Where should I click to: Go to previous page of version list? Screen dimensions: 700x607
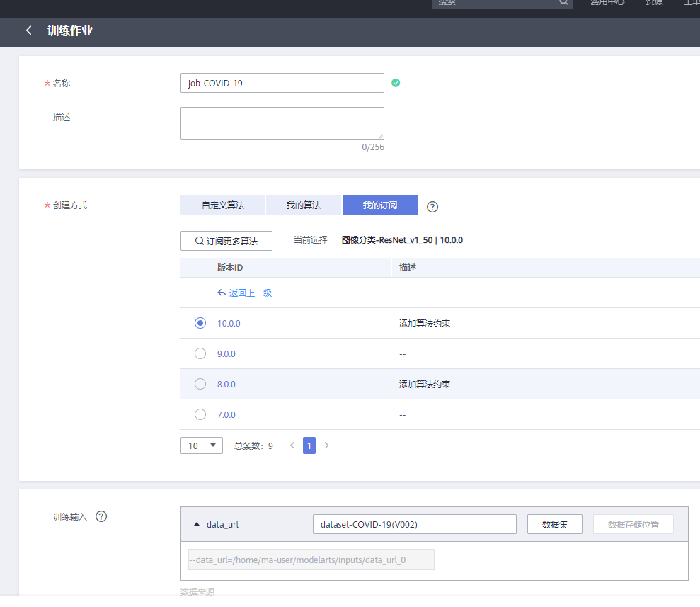tap(292, 446)
